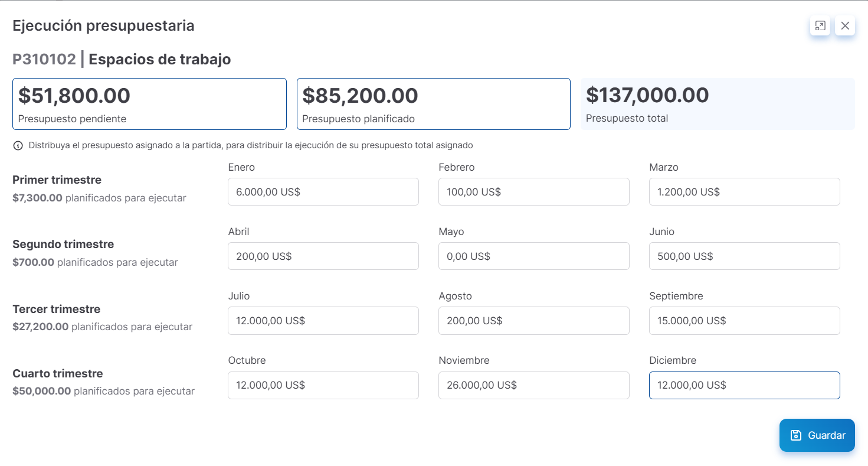Close the Ejecución presupuestaria dialog

click(x=845, y=25)
